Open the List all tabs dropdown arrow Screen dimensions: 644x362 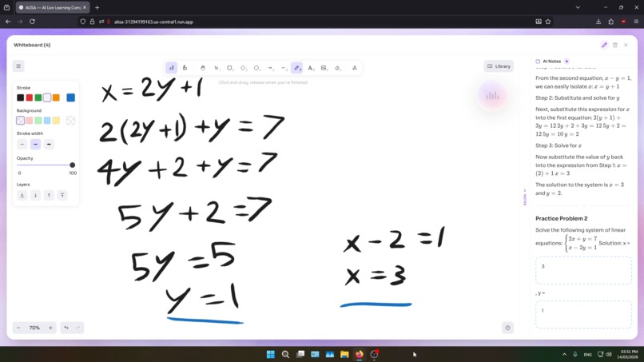point(578,7)
